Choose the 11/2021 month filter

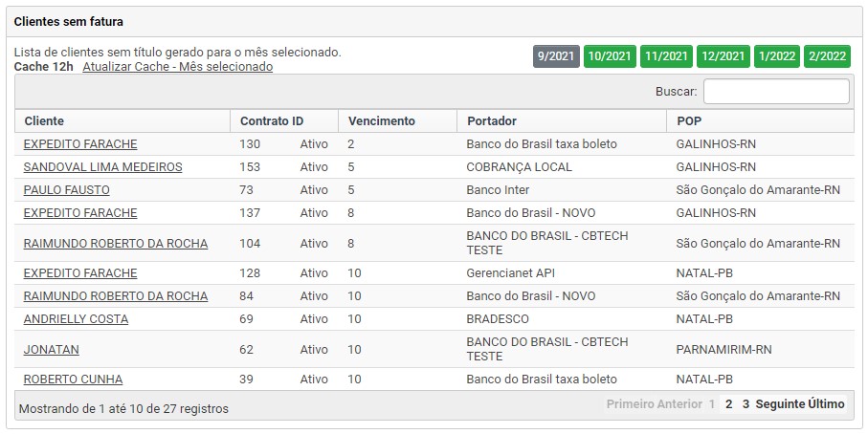(x=666, y=56)
